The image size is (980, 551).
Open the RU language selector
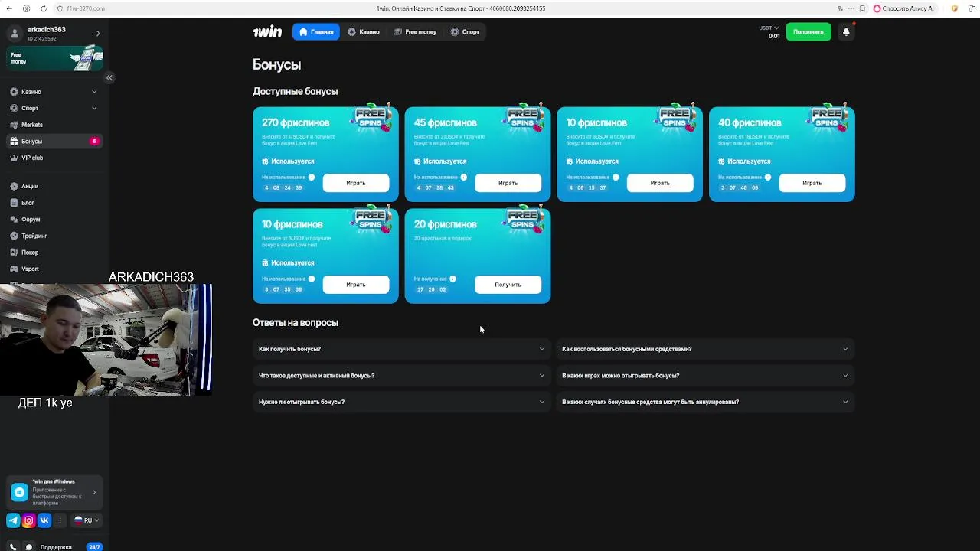point(86,520)
